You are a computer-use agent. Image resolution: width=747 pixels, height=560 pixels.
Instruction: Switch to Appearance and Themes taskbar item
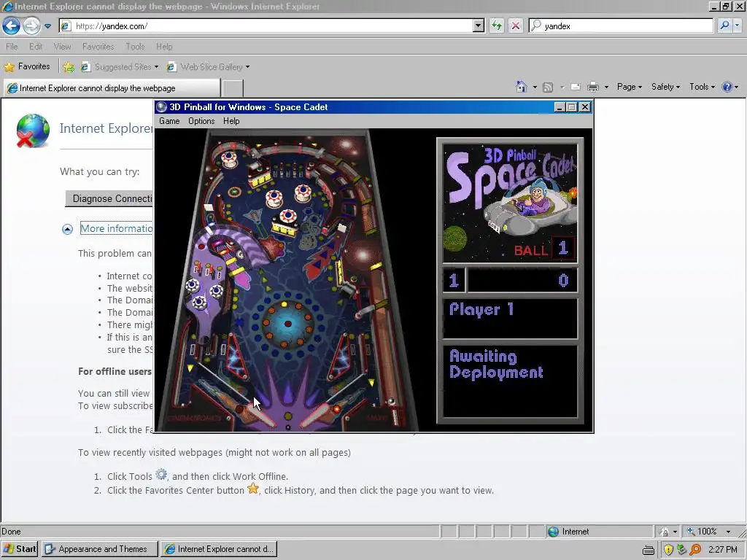[x=99, y=549]
